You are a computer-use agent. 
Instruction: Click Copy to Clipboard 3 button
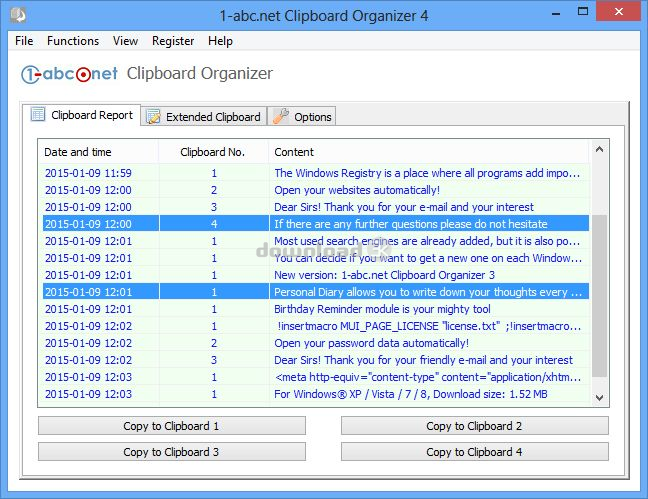pos(172,451)
